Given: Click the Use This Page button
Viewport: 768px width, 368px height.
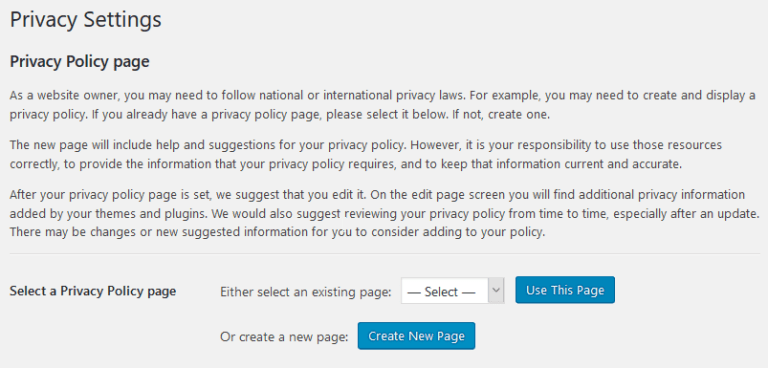Looking at the screenshot, I should click(565, 290).
